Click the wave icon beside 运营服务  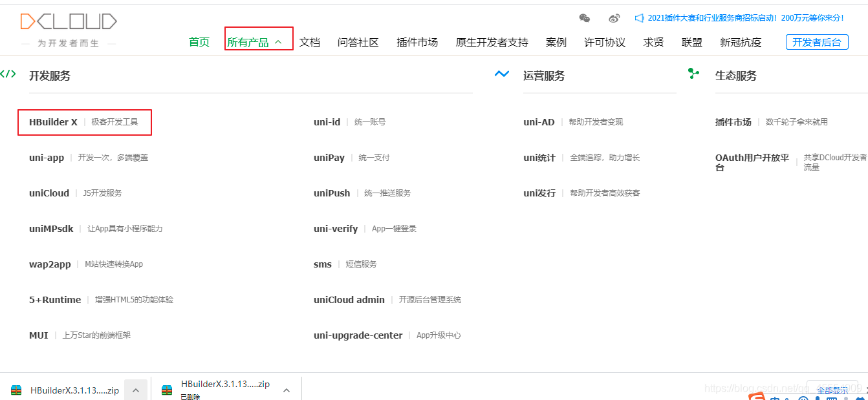tap(502, 74)
